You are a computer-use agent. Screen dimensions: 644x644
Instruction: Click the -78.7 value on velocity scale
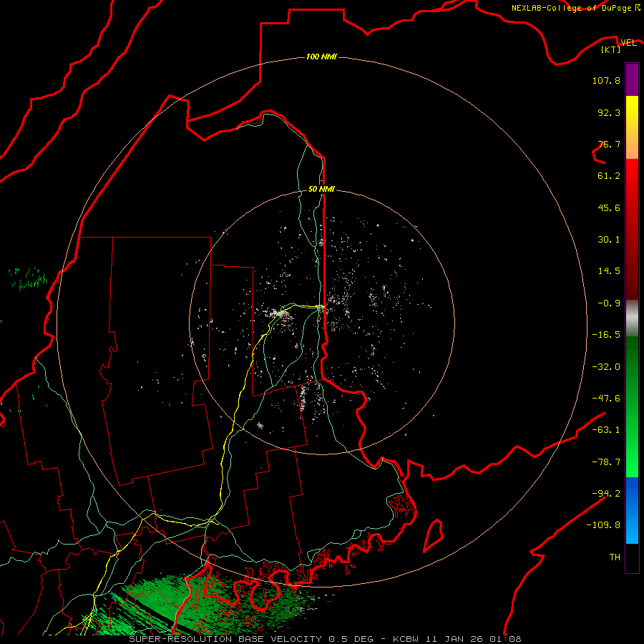(x=606, y=462)
